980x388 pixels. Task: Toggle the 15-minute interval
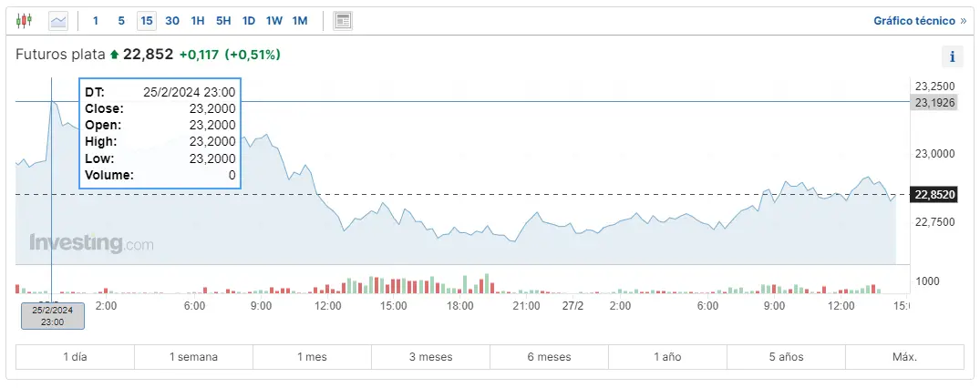click(147, 20)
